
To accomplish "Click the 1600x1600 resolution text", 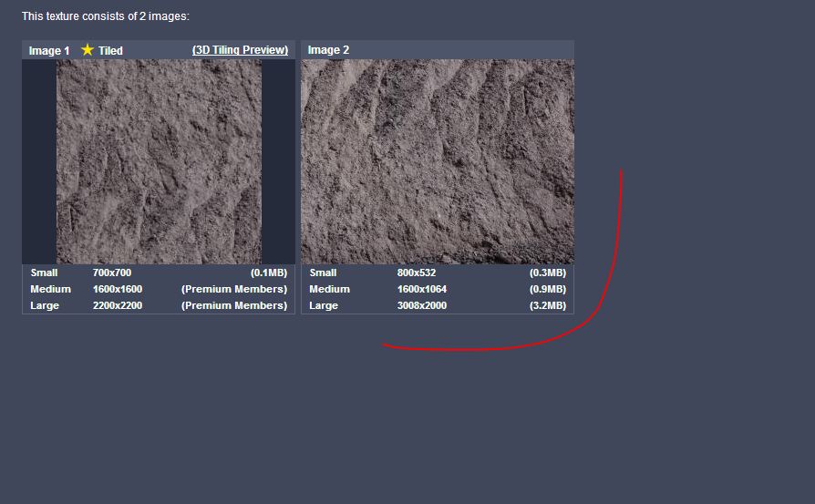I will 118,289.
